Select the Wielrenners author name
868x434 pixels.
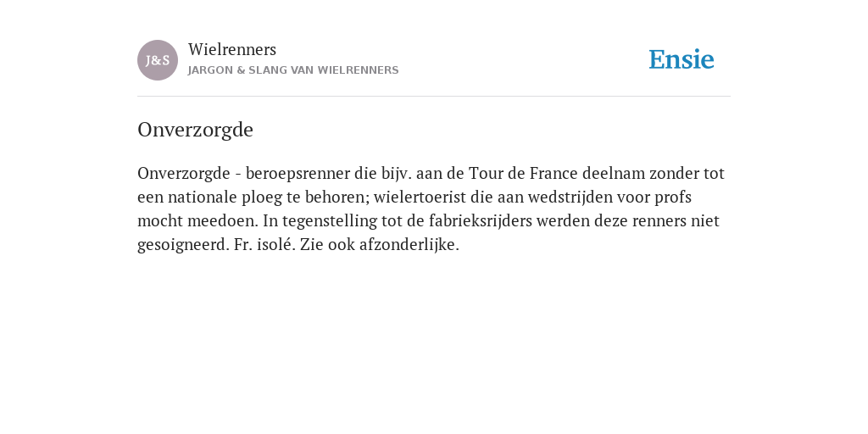pos(232,49)
